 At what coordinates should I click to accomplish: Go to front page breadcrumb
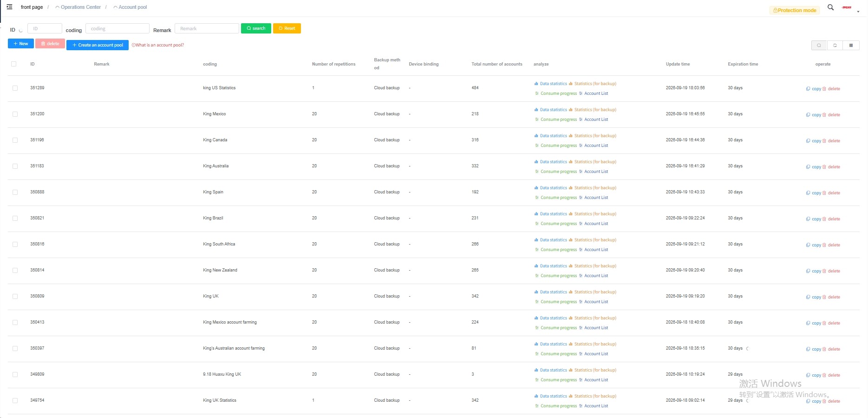coord(32,7)
